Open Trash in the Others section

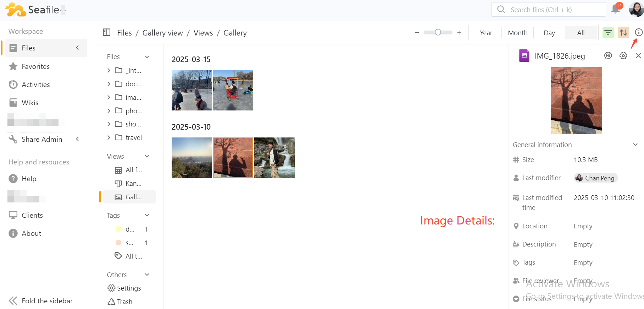(x=120, y=302)
